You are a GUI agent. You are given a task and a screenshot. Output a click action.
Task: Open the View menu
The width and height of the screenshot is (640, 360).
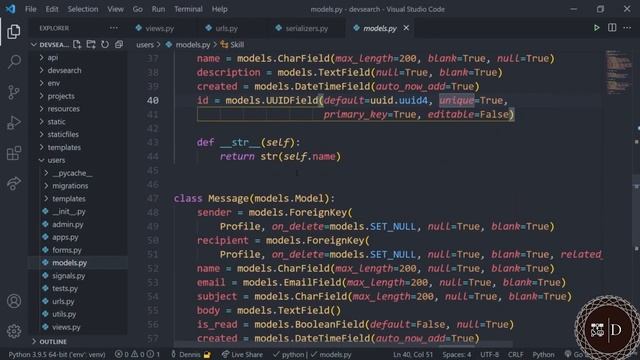click(116, 9)
